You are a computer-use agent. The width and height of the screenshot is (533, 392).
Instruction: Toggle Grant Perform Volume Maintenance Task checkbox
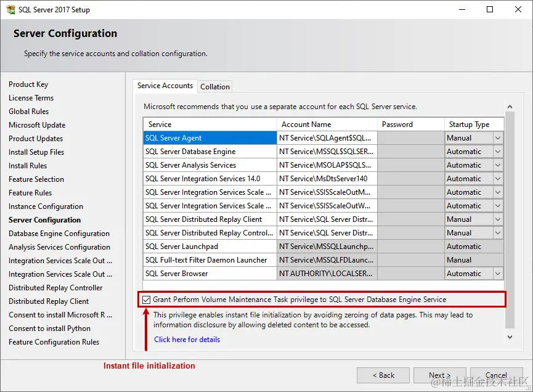[x=146, y=300]
